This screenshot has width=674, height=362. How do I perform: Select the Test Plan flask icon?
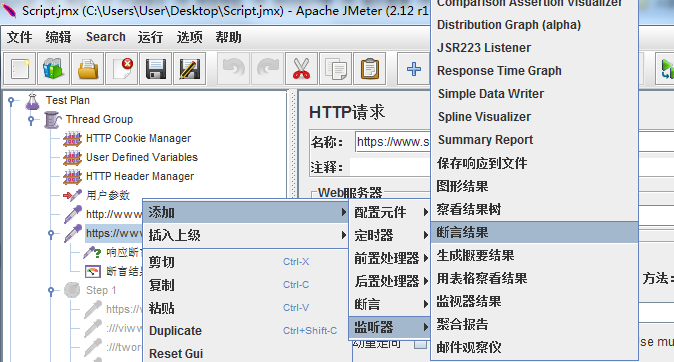32,101
